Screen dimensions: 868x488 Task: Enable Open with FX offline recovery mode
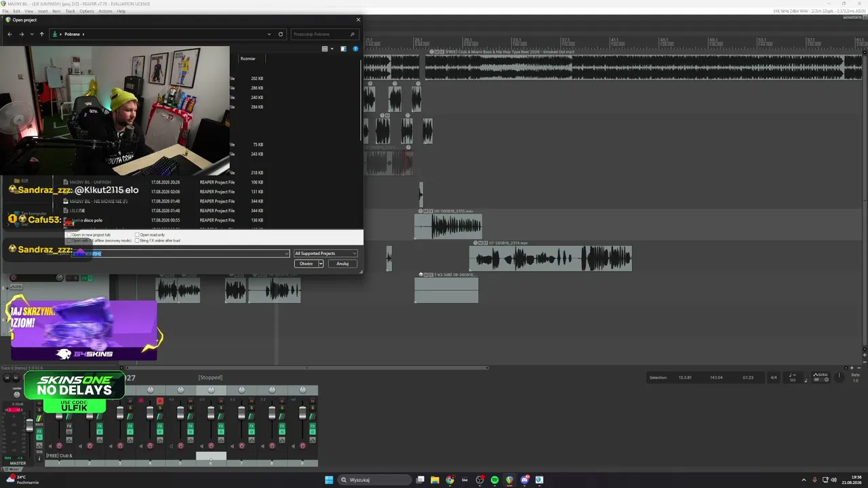point(68,241)
